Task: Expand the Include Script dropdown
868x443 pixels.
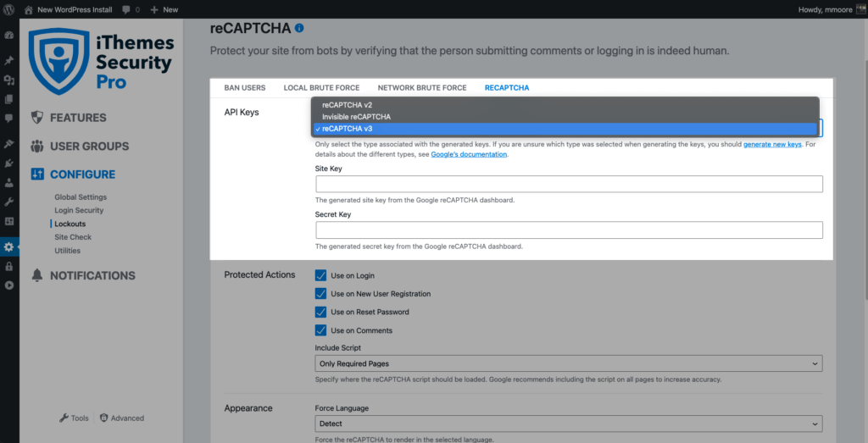Action: pyautogui.click(x=569, y=364)
